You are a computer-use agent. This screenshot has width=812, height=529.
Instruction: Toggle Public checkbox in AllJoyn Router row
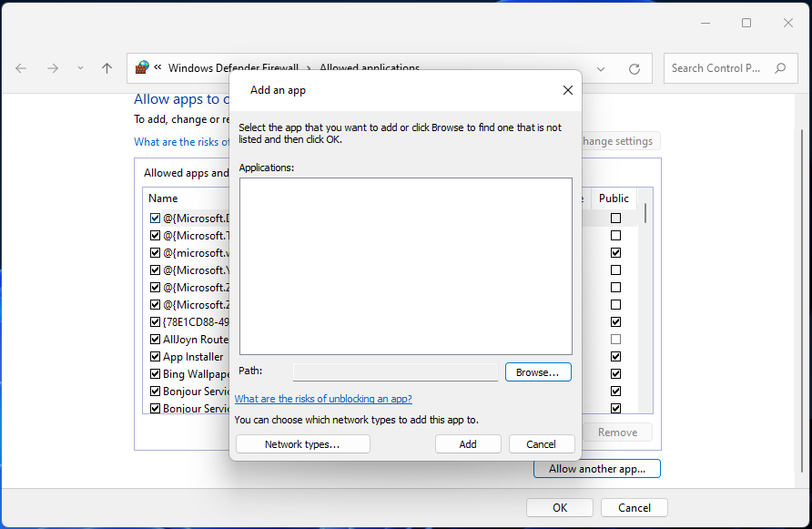tap(615, 340)
